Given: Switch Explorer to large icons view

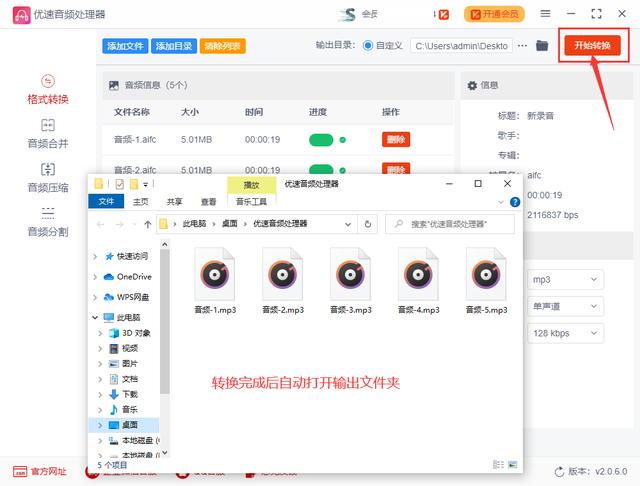Looking at the screenshot, I should pos(513,464).
